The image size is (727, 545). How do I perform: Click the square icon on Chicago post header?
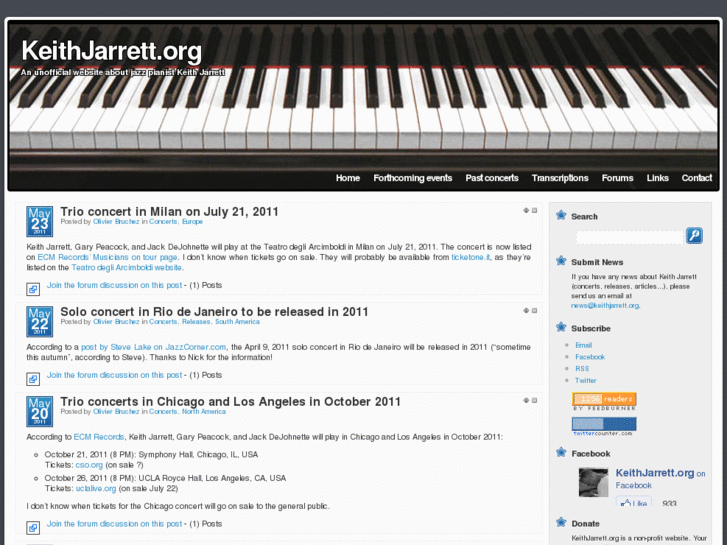tap(535, 400)
